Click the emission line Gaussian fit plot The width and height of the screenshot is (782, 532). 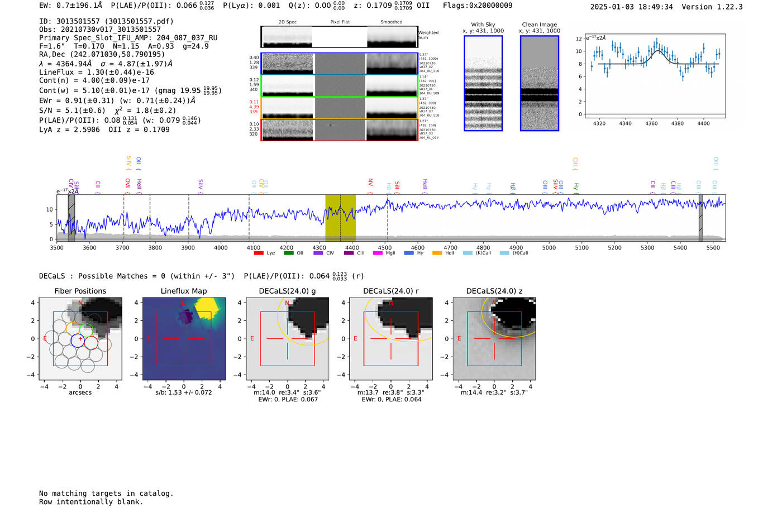coord(655,76)
